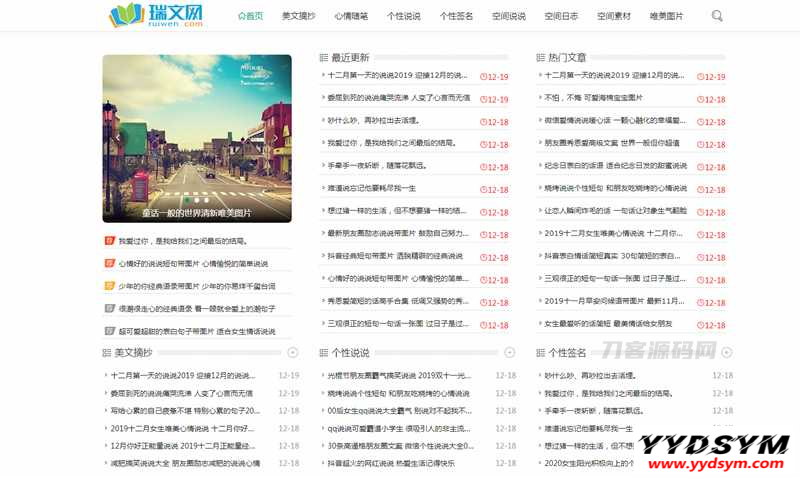Open the 心情随笔 navigation menu item
This screenshot has width=800, height=478.
351,16
